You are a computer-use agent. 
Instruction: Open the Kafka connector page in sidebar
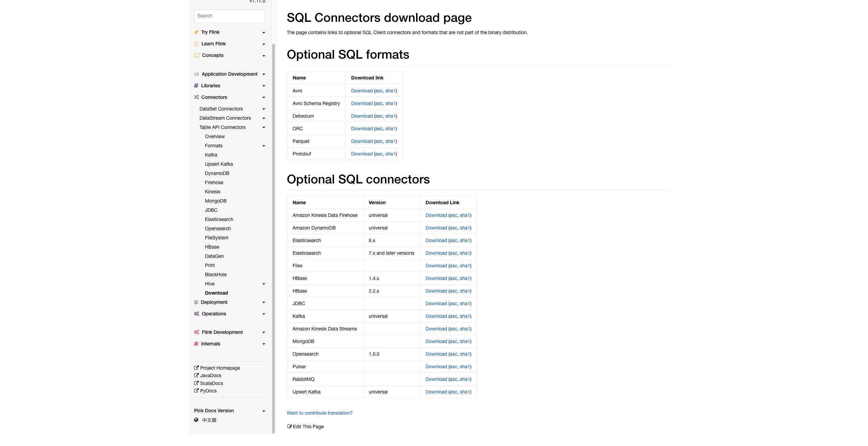pos(211,155)
